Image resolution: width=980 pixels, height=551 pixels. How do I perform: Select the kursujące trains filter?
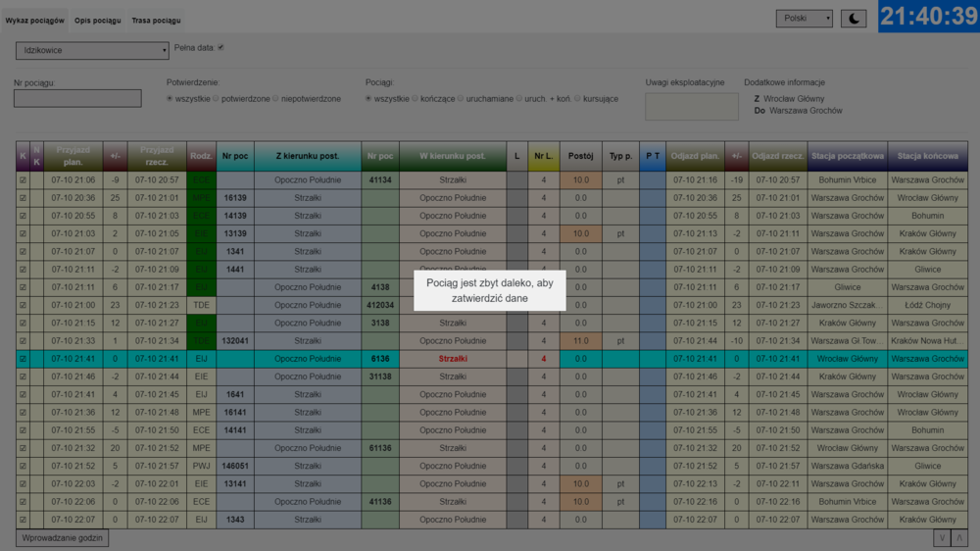tap(577, 98)
